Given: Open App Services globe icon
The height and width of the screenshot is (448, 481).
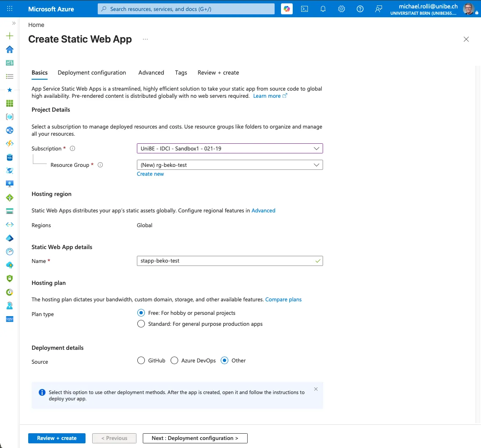Looking at the screenshot, I should pyautogui.click(x=10, y=130).
